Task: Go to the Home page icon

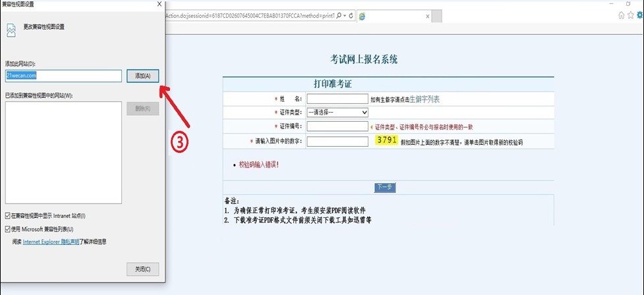Action: [x=622, y=14]
